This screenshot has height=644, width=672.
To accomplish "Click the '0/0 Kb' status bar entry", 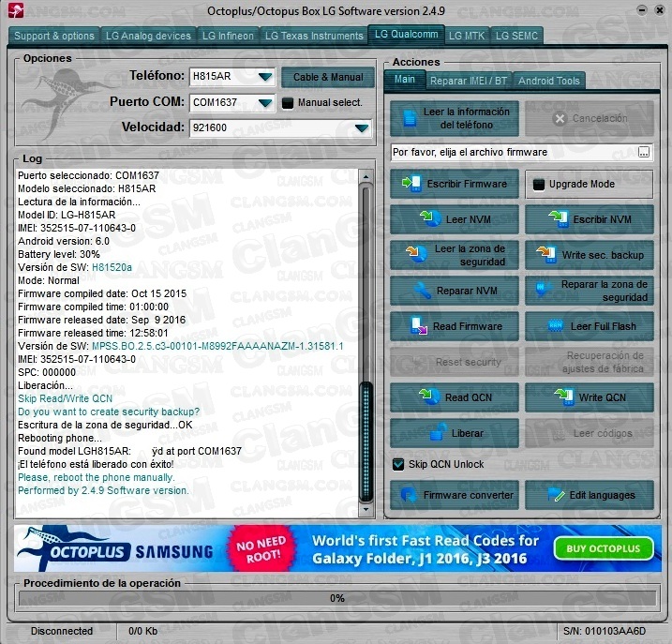I will (142, 631).
